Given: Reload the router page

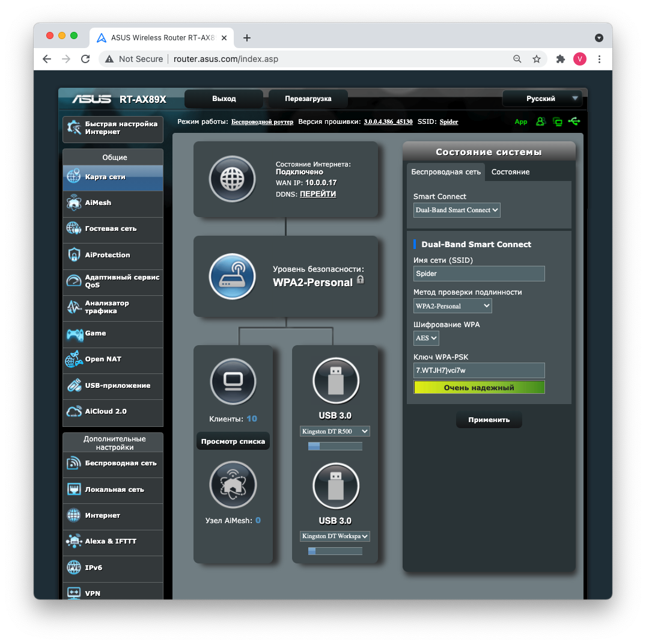Looking at the screenshot, I should (x=85, y=59).
